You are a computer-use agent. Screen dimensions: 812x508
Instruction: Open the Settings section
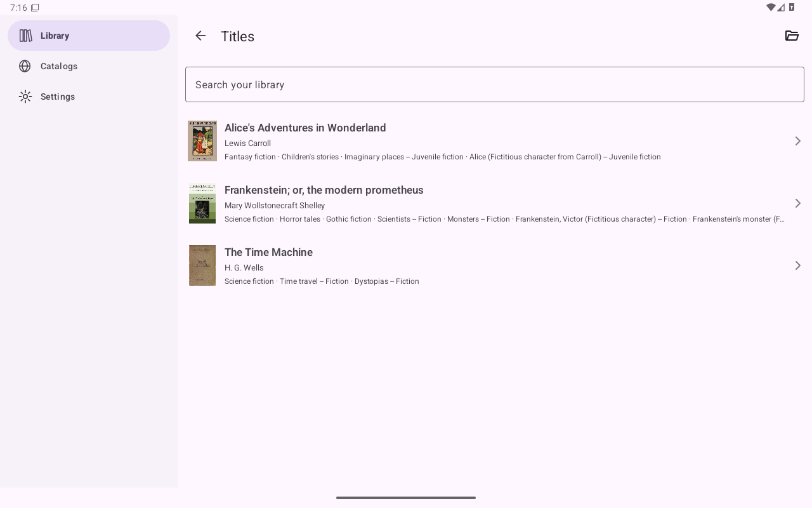coord(89,97)
